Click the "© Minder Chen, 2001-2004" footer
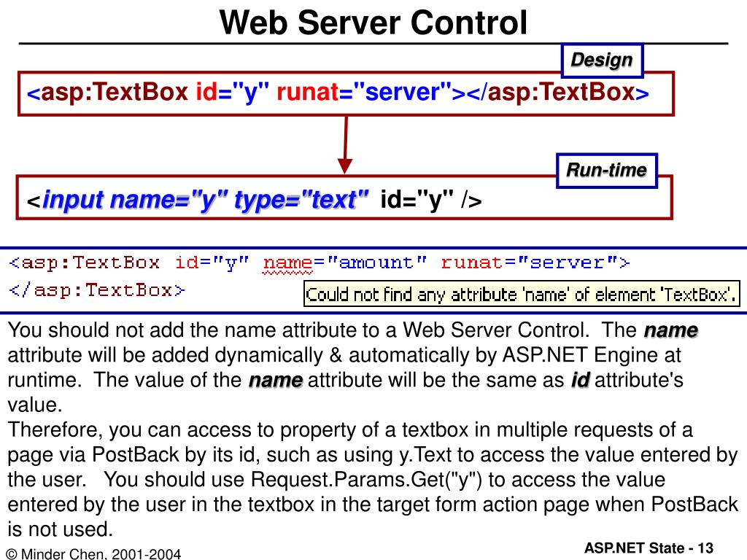The width and height of the screenshot is (747, 560). (94, 554)
